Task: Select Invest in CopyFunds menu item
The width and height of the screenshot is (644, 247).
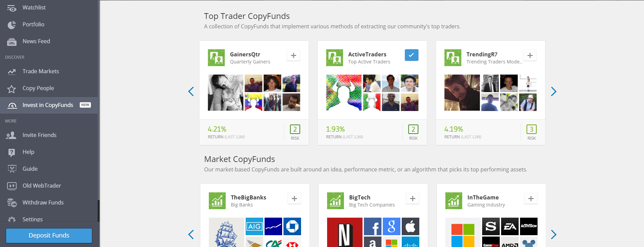Action: pos(49,105)
